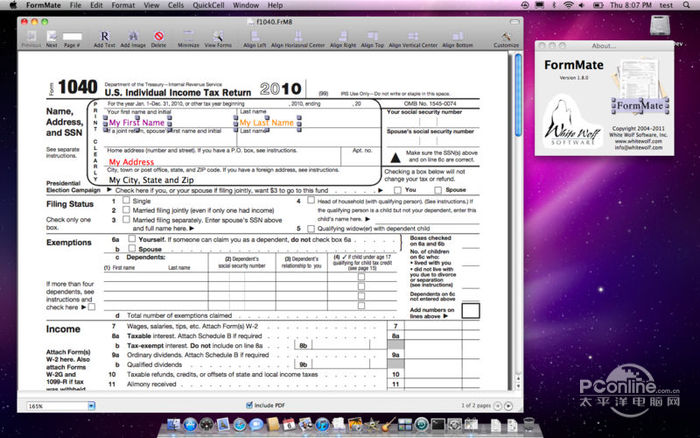Go to the previous page using bottom arrow
This screenshot has width=700, height=438.
[x=498, y=406]
